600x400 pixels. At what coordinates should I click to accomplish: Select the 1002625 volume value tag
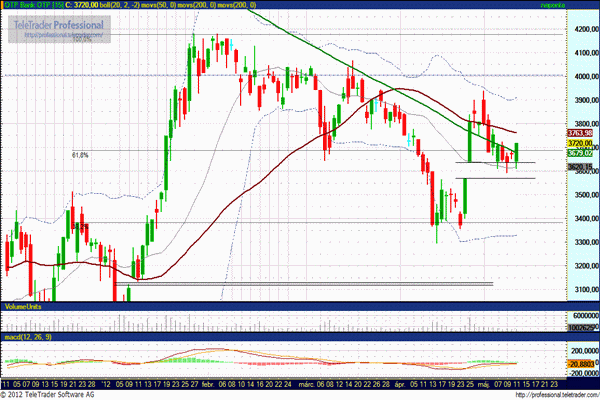point(580,328)
